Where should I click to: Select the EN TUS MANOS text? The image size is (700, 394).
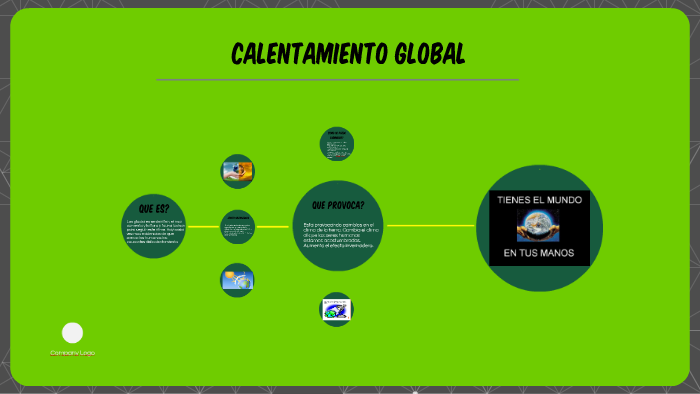coord(539,253)
